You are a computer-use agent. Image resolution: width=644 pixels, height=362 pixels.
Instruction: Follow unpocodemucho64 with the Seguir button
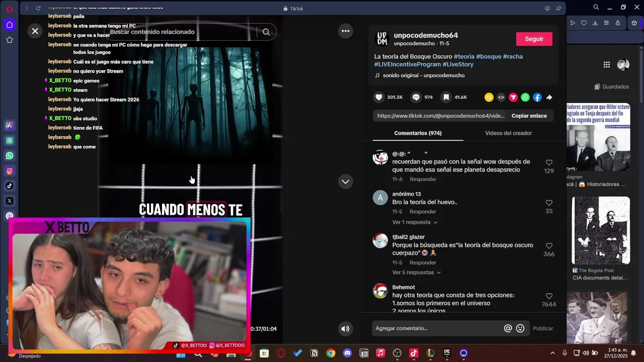point(534,39)
